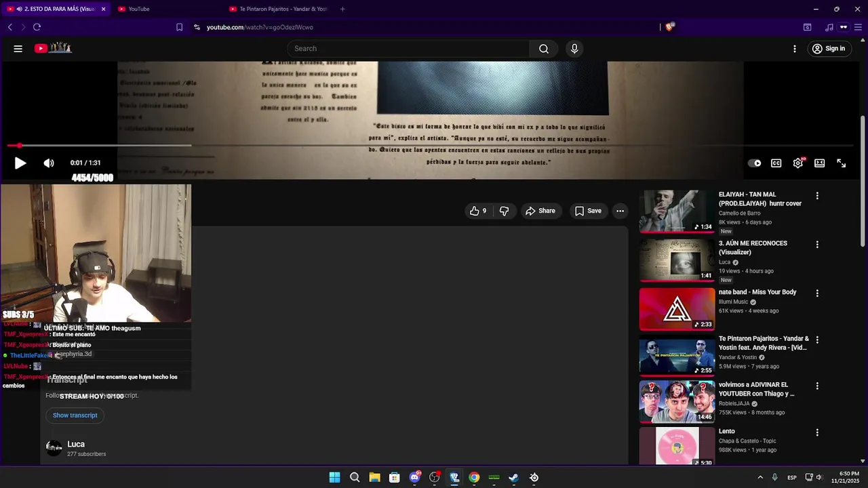
Task: Close the ESTO DA PARA MÁS tab
Action: tap(103, 9)
